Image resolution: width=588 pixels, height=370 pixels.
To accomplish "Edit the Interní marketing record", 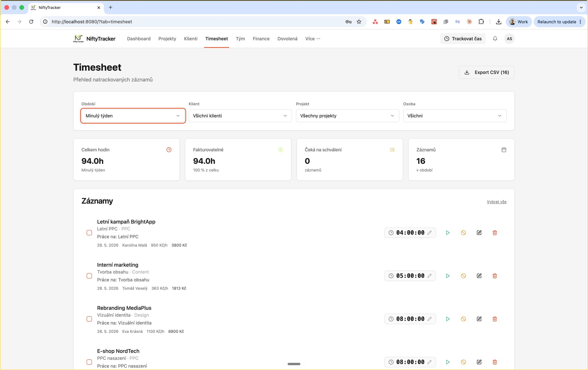I will (479, 276).
